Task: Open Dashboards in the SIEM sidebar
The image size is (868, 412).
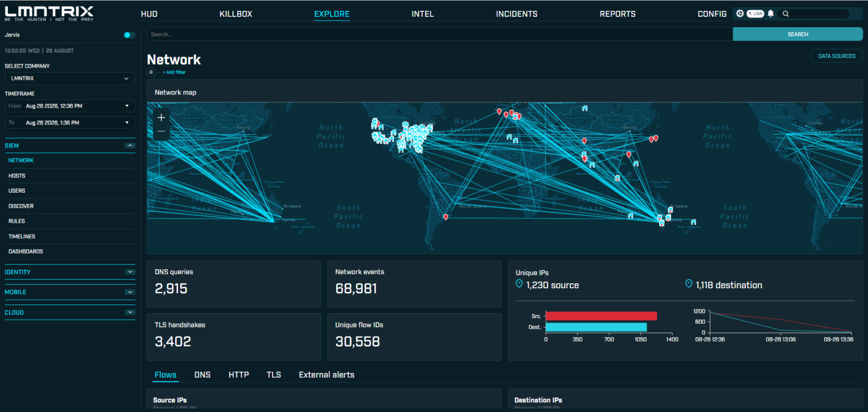Action: [25, 252]
